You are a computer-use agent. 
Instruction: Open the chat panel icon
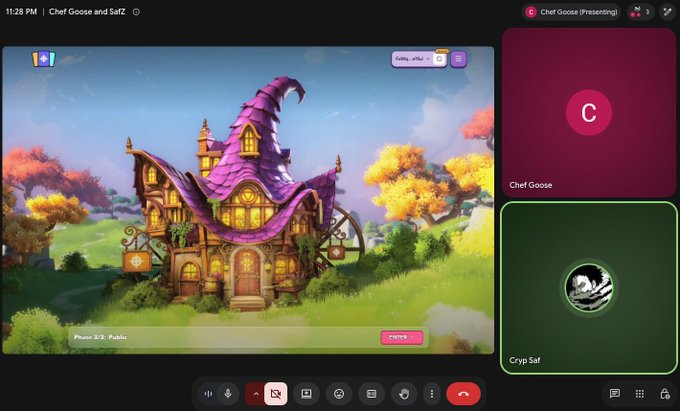click(615, 394)
